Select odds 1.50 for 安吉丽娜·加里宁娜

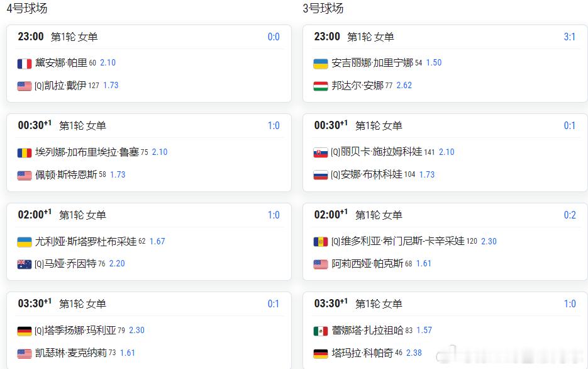tap(434, 63)
